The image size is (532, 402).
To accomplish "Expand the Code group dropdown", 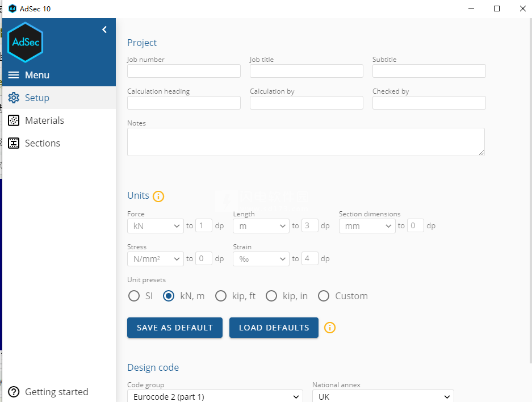I will (x=215, y=396).
